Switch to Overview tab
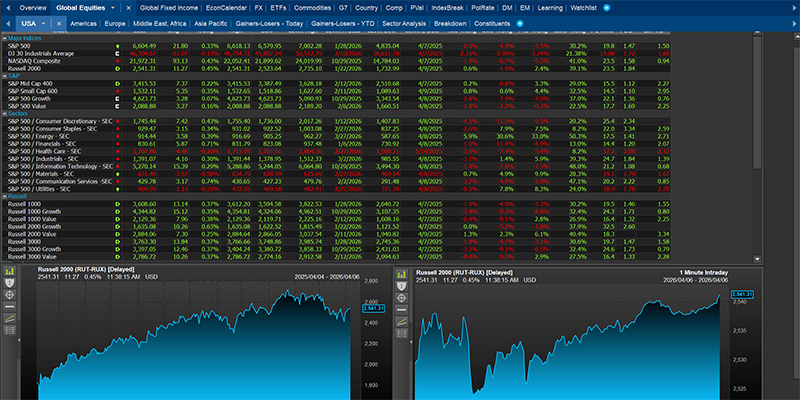This screenshot has height=400, width=800. 33,8
